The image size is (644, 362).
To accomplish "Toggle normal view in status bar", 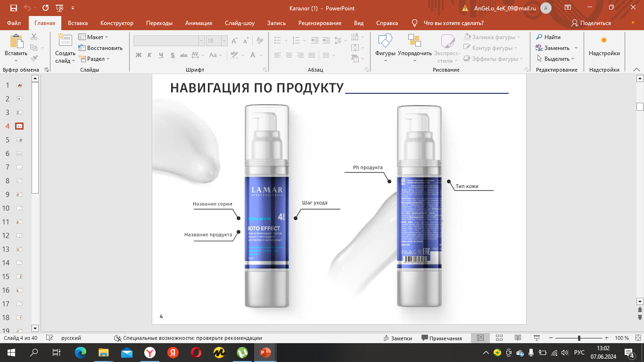I will (x=480, y=338).
